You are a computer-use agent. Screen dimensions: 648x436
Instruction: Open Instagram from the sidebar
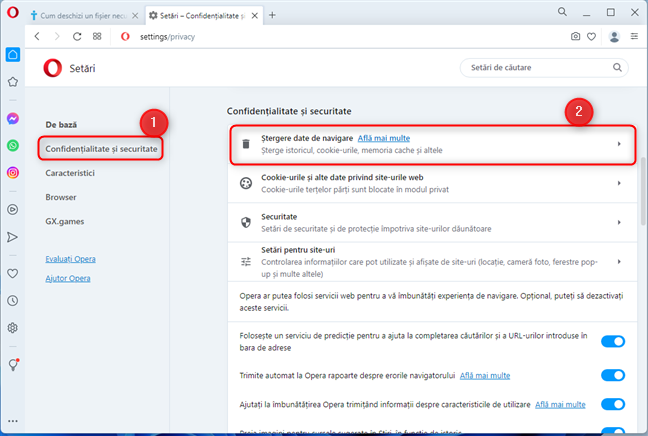click(13, 172)
